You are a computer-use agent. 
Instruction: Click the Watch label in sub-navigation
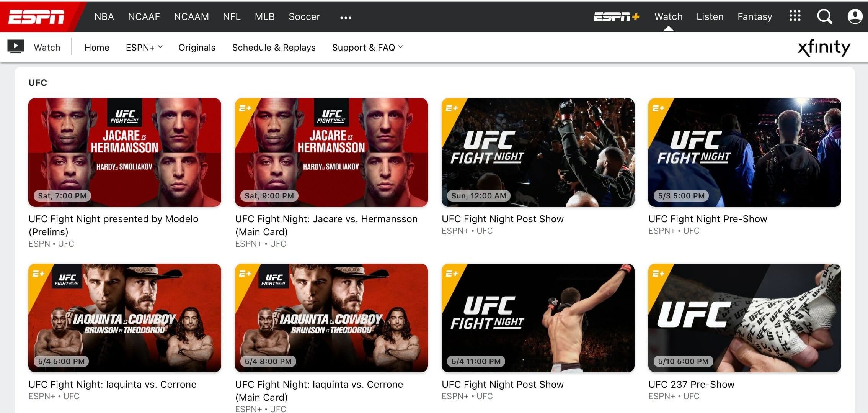47,48
